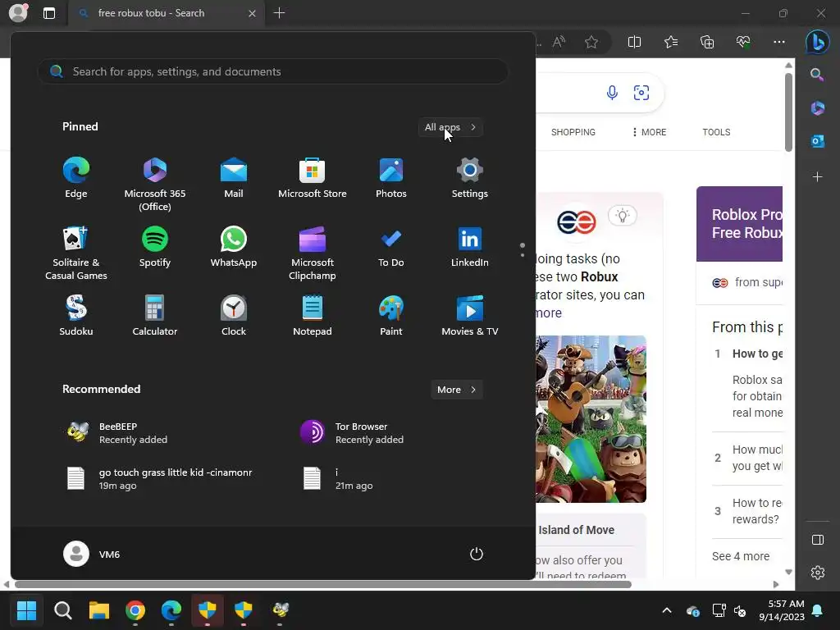Image resolution: width=840 pixels, height=630 pixels.
Task: Click the Windows Start button on taskbar
Action: click(x=26, y=609)
